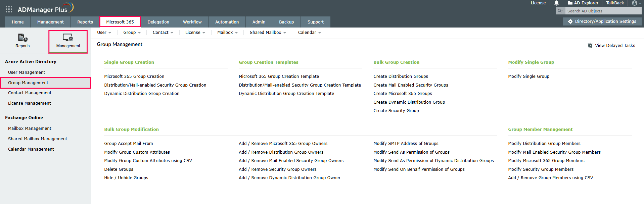Click the View Delayed Tasks link
The width and height of the screenshot is (644, 204).
click(615, 46)
